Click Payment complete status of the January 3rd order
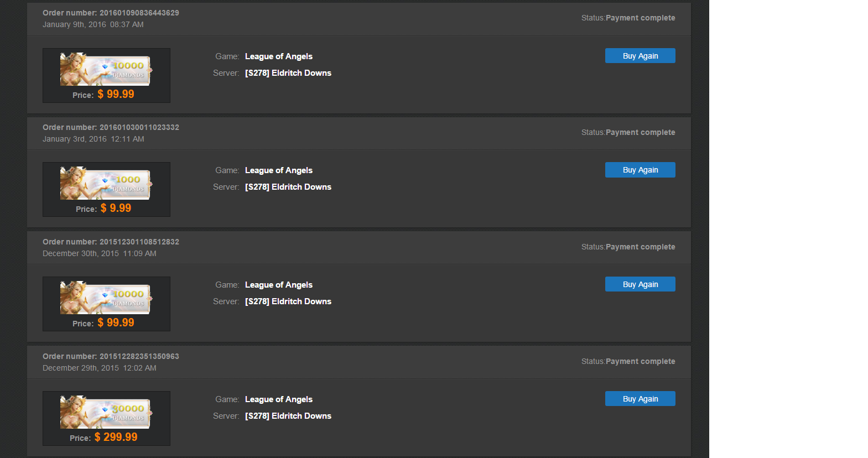Viewport: 868px width, 458px height. pos(640,132)
